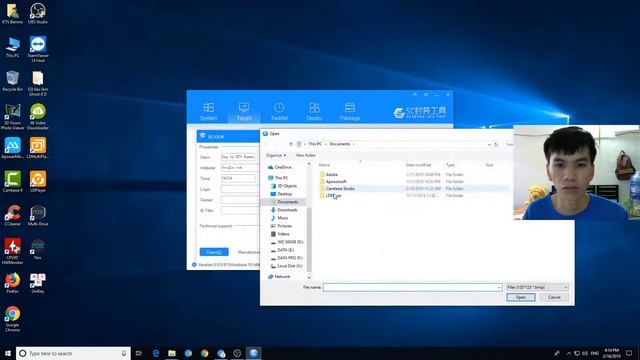Select the Apowersoft folder
This screenshot has width=640, height=360.
click(x=336, y=182)
